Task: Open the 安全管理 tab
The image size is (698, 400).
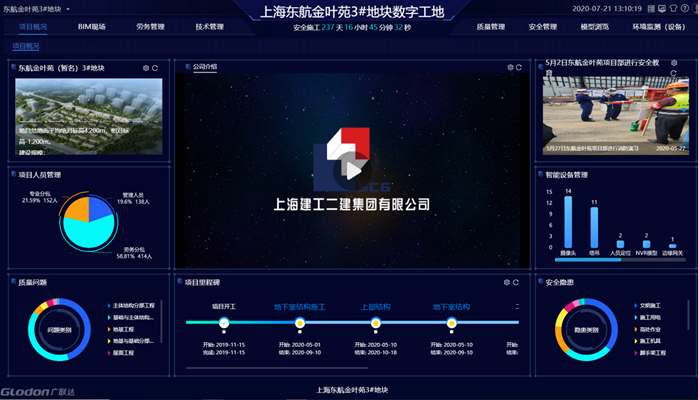Action: pyautogui.click(x=543, y=27)
